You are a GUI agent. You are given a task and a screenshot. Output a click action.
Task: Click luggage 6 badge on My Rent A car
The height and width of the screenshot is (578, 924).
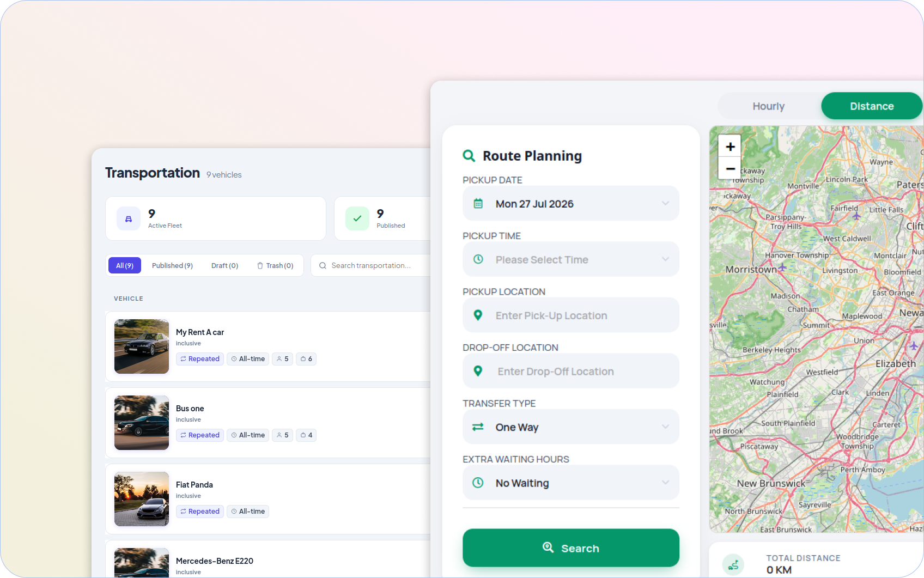coord(306,359)
